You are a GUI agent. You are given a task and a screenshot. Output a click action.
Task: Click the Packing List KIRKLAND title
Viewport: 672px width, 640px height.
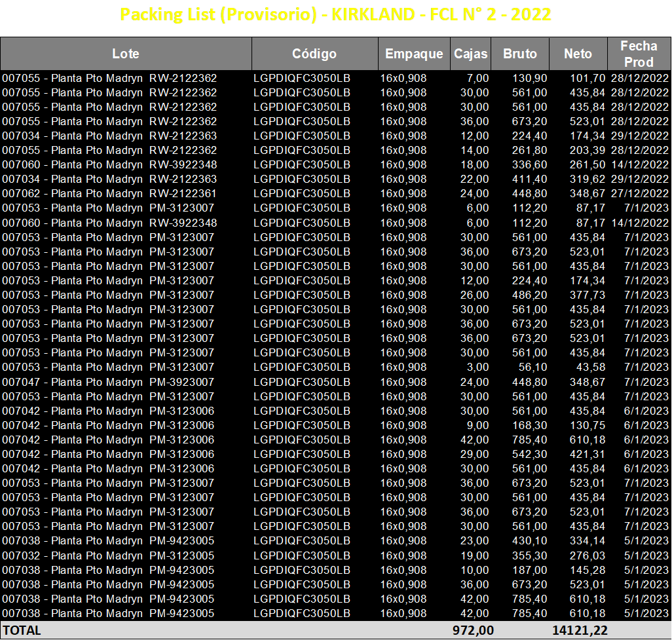tap(335, 14)
